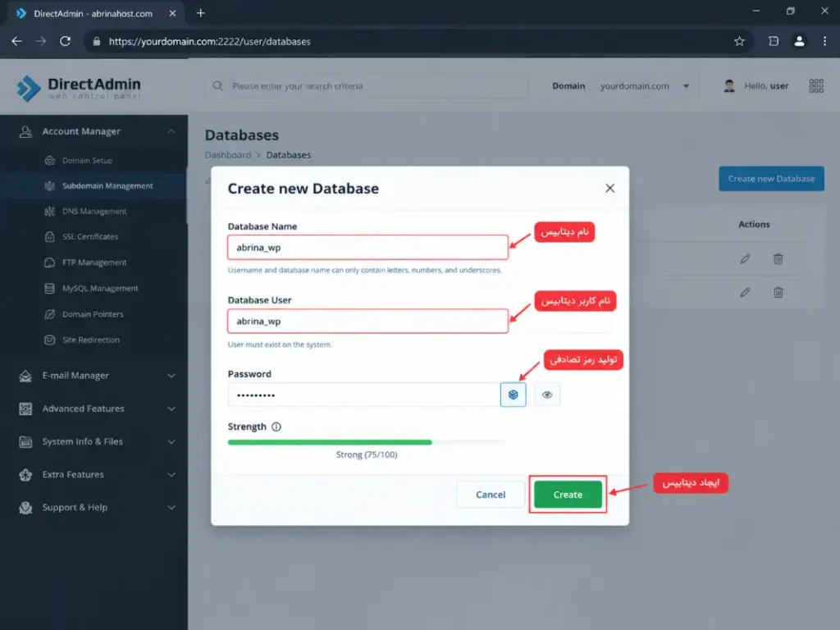840x630 pixels.
Task: Open a new browser tab
Action: (200, 13)
